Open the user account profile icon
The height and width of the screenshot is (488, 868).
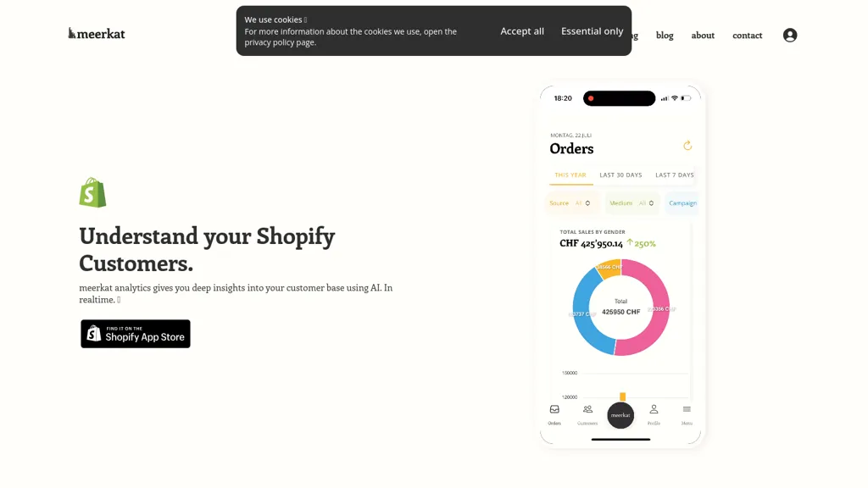click(x=790, y=35)
